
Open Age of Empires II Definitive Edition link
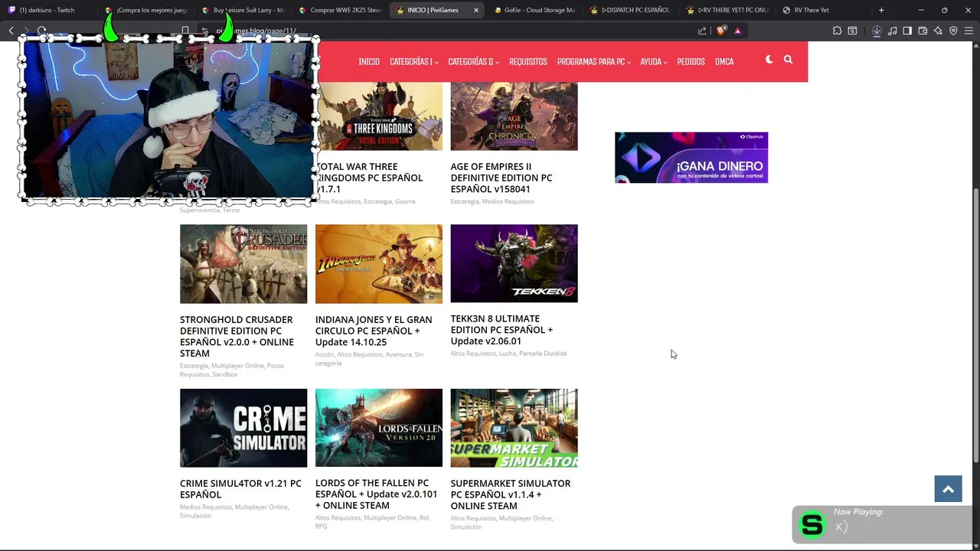pyautogui.click(x=501, y=178)
